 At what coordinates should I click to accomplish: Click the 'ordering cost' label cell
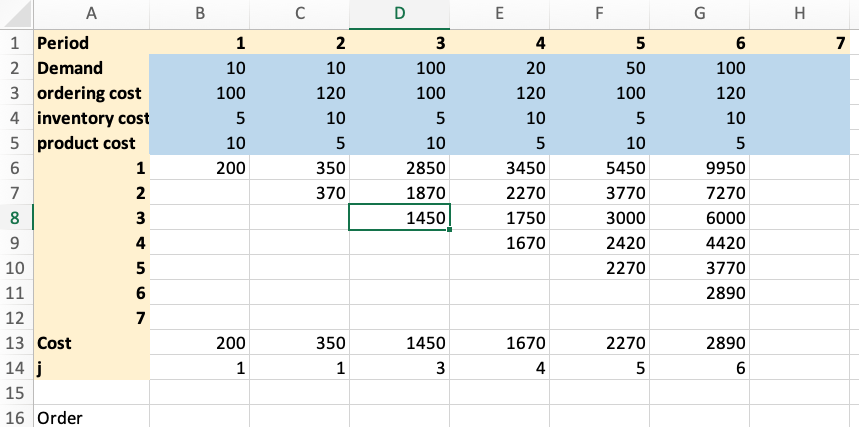[x=91, y=93]
